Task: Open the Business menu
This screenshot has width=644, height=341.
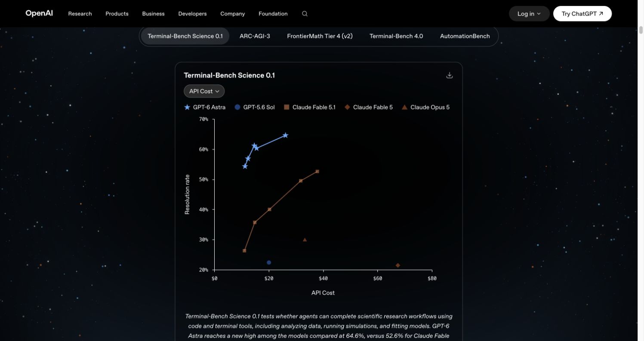Action: pos(153,14)
